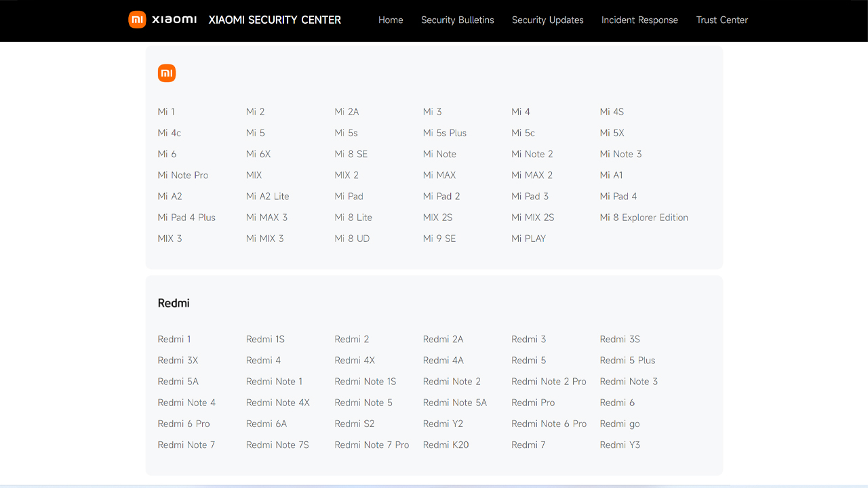The image size is (868, 488).
Task: Choose the Redmi Y3 device
Action: (x=620, y=444)
